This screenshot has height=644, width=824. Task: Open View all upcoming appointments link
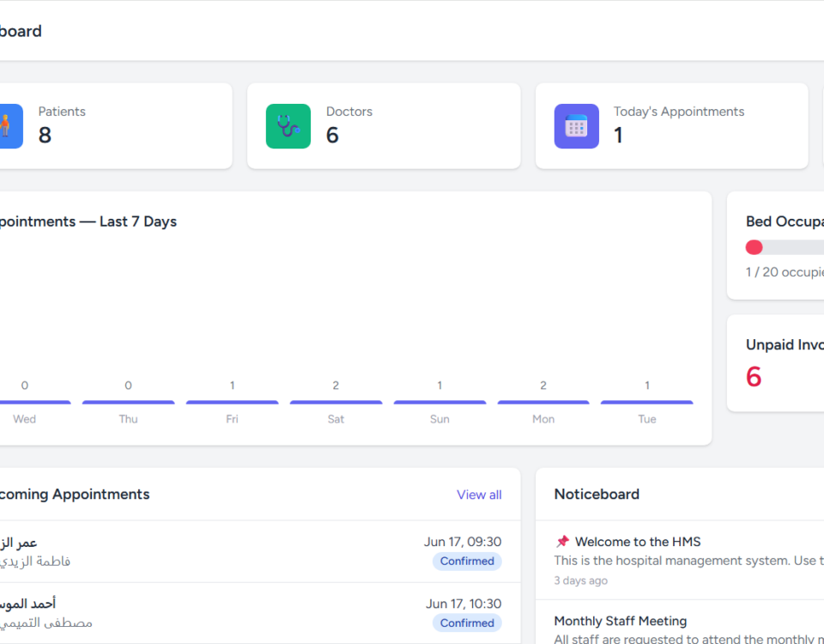[479, 495]
